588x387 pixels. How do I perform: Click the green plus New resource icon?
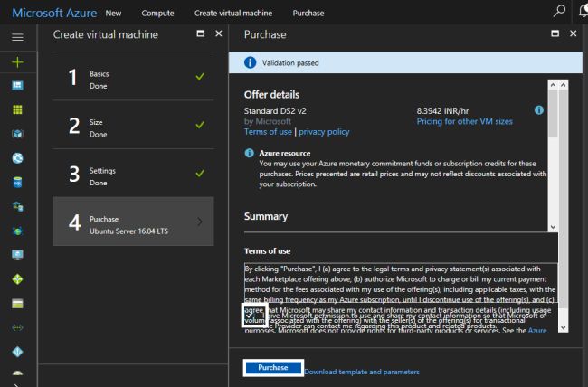pyautogui.click(x=17, y=61)
